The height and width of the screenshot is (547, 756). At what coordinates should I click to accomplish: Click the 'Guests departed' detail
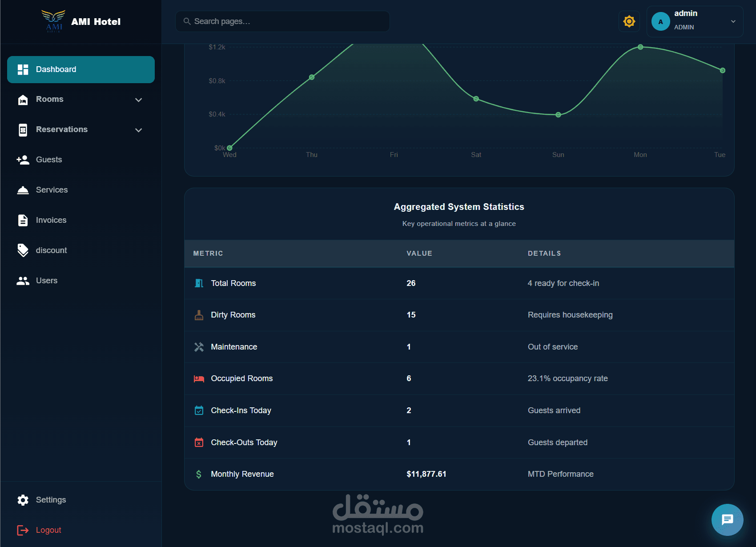pyautogui.click(x=558, y=442)
